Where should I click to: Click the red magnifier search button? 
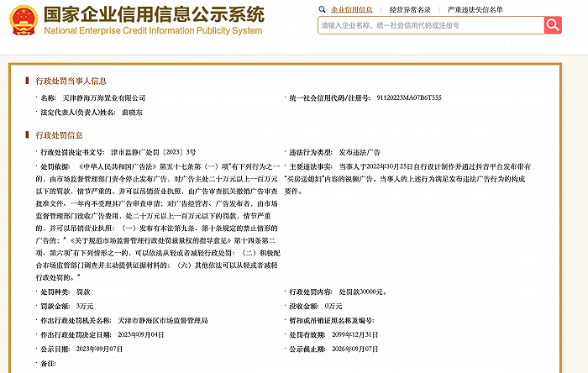(553, 25)
